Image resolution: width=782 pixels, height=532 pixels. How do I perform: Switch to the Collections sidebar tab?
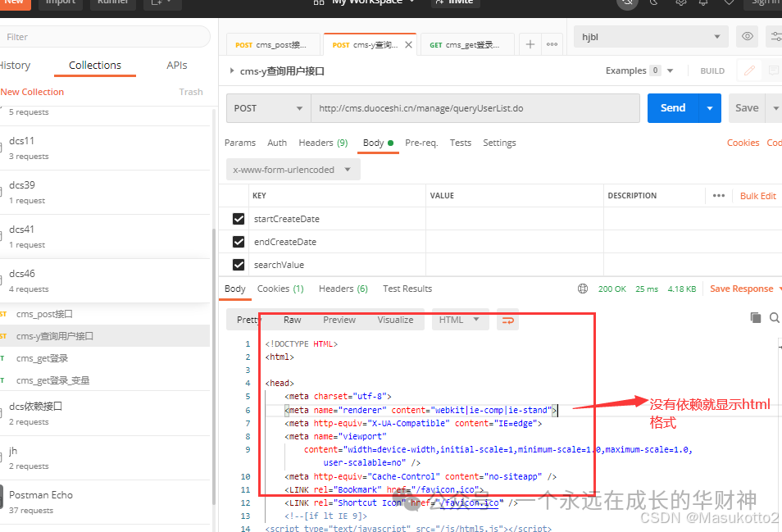pyautogui.click(x=95, y=66)
